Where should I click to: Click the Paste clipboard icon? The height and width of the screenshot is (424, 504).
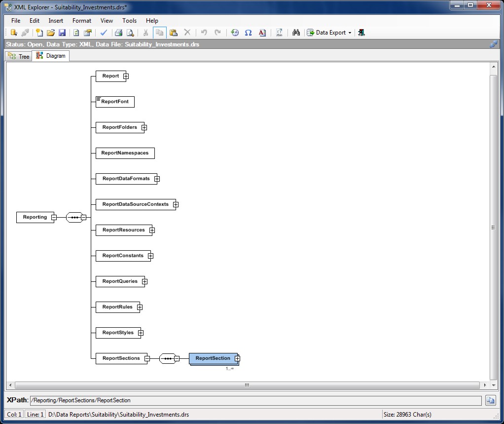[x=173, y=33]
